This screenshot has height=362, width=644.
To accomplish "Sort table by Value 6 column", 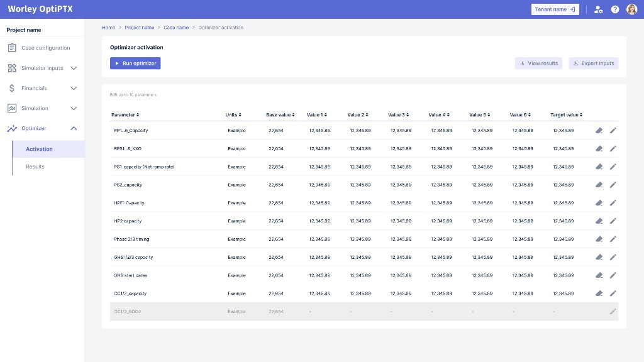I will [x=520, y=115].
